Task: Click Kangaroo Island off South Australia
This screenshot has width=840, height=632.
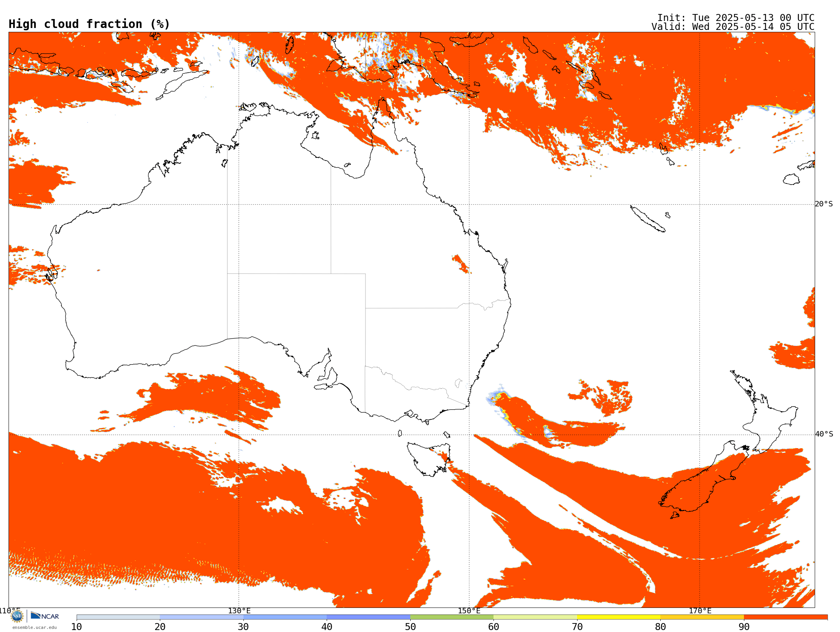Action: 324,386
